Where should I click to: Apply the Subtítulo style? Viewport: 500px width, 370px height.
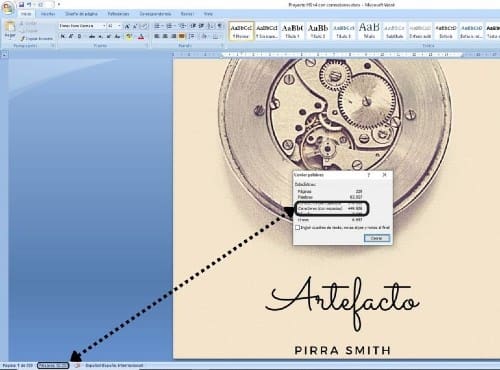(395, 31)
